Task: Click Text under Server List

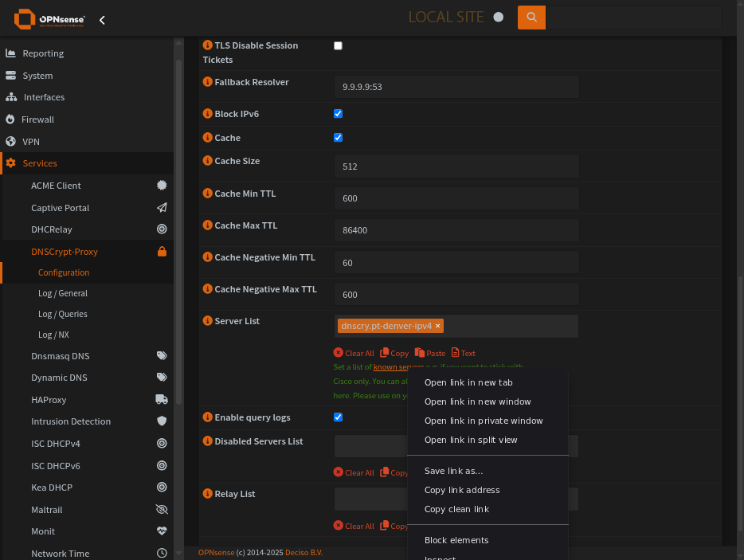Action: [463, 353]
